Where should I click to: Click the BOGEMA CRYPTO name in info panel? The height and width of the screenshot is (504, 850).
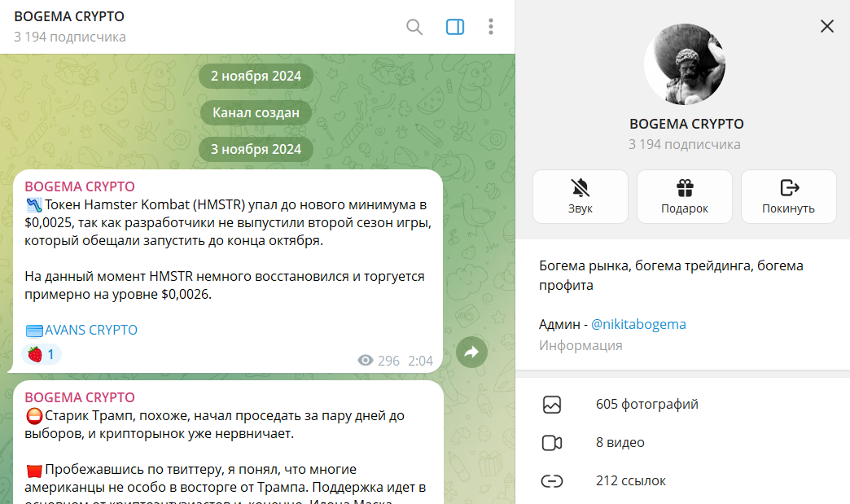point(686,124)
